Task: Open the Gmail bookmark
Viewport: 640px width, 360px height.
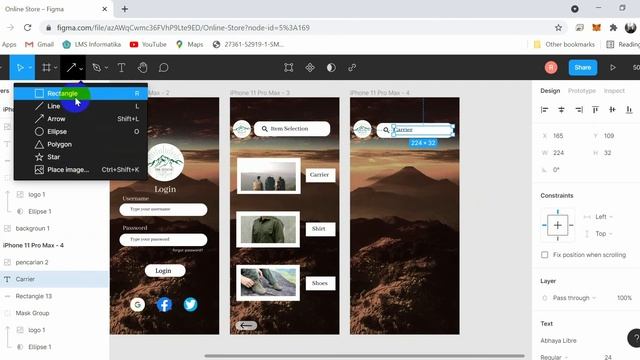Action: [40, 44]
